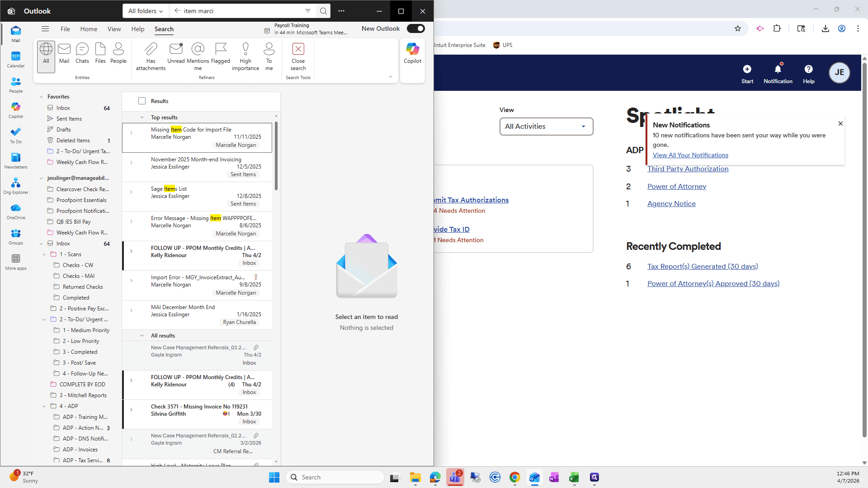Click the Close search button
Screen dimensions: 868x488
(x=298, y=56)
